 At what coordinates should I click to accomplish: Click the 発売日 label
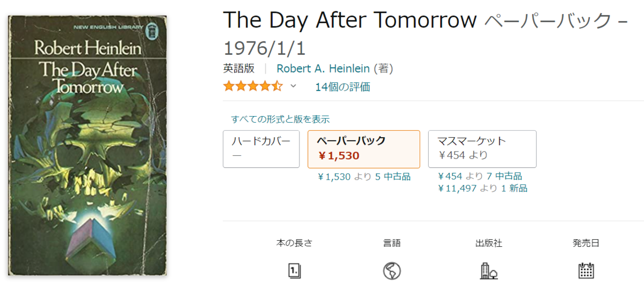[586, 243]
